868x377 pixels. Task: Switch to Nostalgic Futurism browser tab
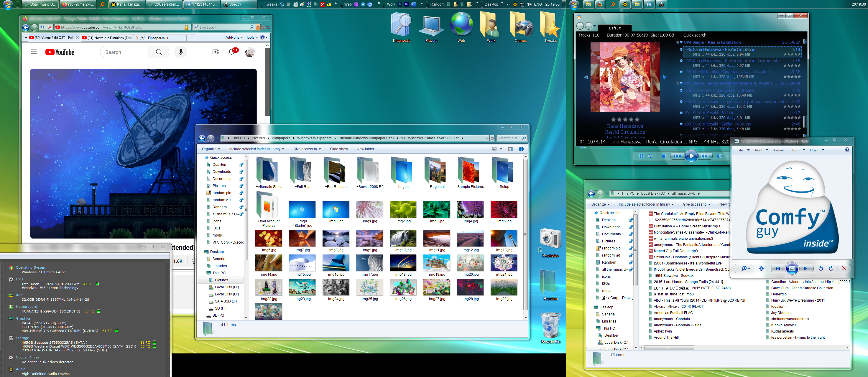[x=107, y=38]
